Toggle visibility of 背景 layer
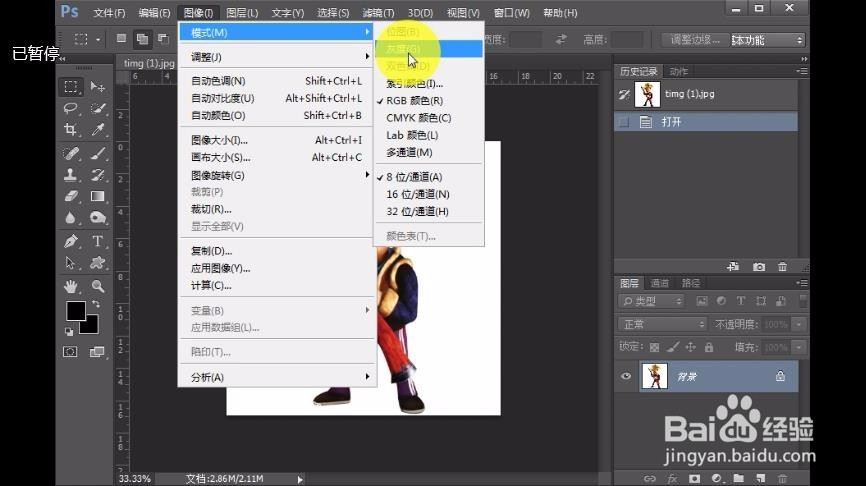Image resolution: width=866 pixels, height=486 pixels. 626,376
